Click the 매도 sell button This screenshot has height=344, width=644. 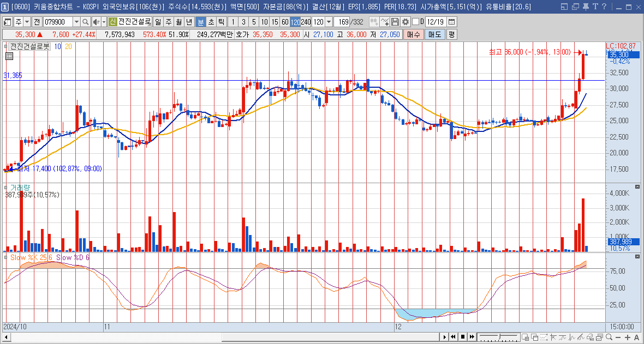(x=434, y=34)
